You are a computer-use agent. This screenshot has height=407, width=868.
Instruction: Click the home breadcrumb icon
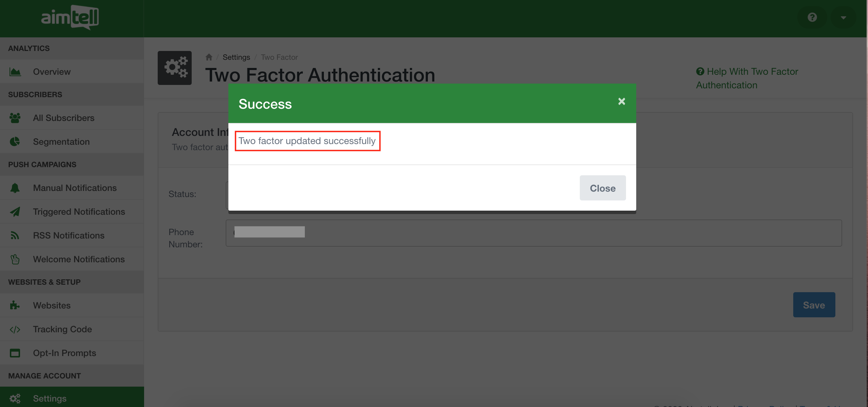click(209, 57)
